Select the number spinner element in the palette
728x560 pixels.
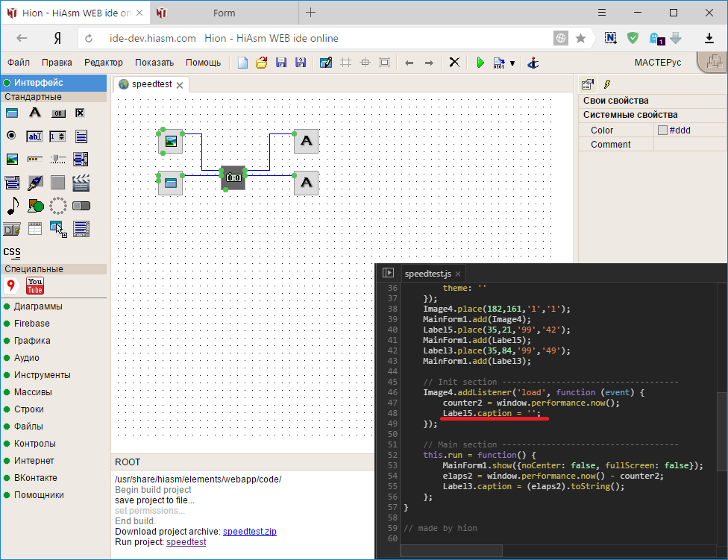57,136
